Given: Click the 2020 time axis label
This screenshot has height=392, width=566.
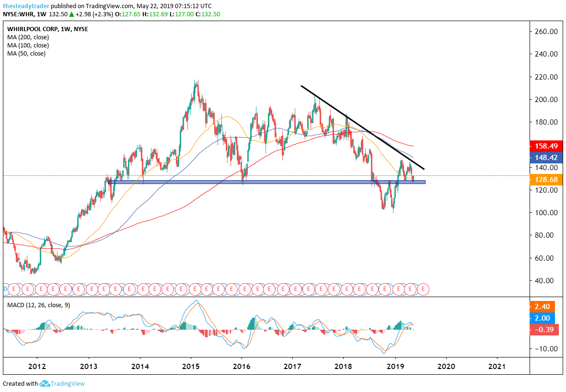Looking at the screenshot, I should click(x=446, y=367).
